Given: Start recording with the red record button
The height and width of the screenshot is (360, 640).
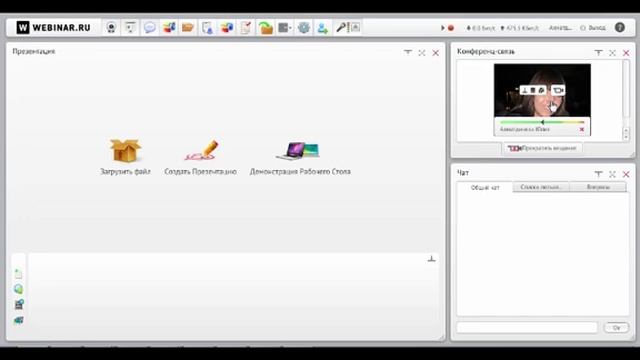Looking at the screenshot, I should click(451, 28).
